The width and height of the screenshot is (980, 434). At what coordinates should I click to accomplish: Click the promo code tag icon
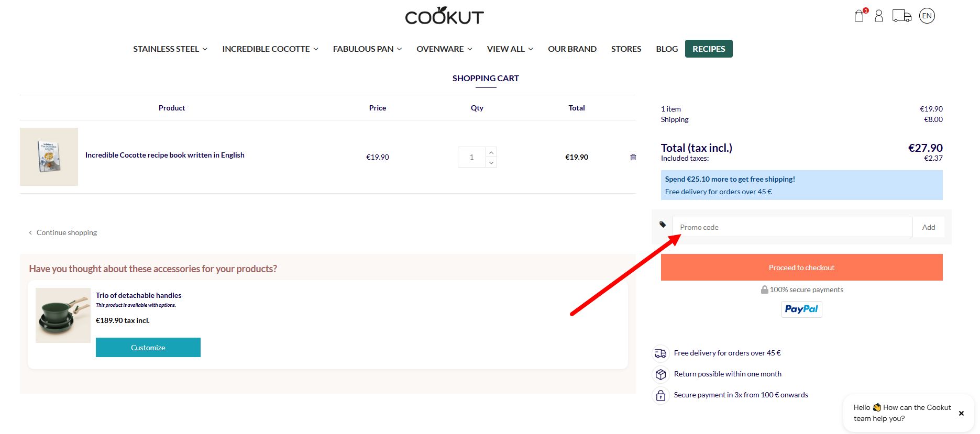(x=663, y=225)
